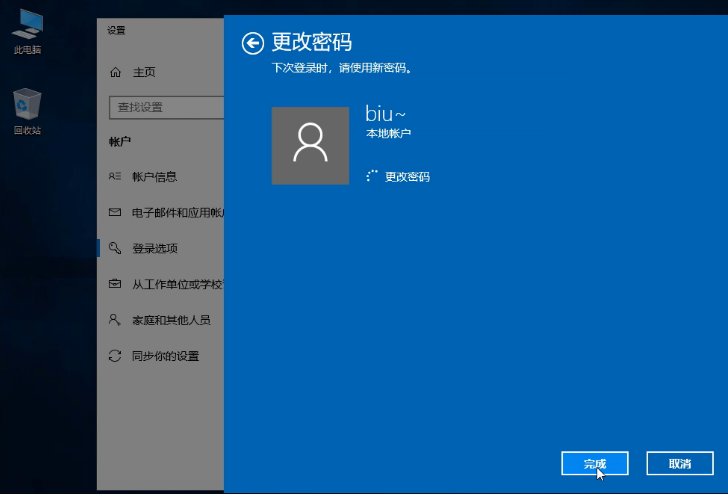Click the 本地帐户 label under the username
Screen dimensions: 728x494
(389, 133)
